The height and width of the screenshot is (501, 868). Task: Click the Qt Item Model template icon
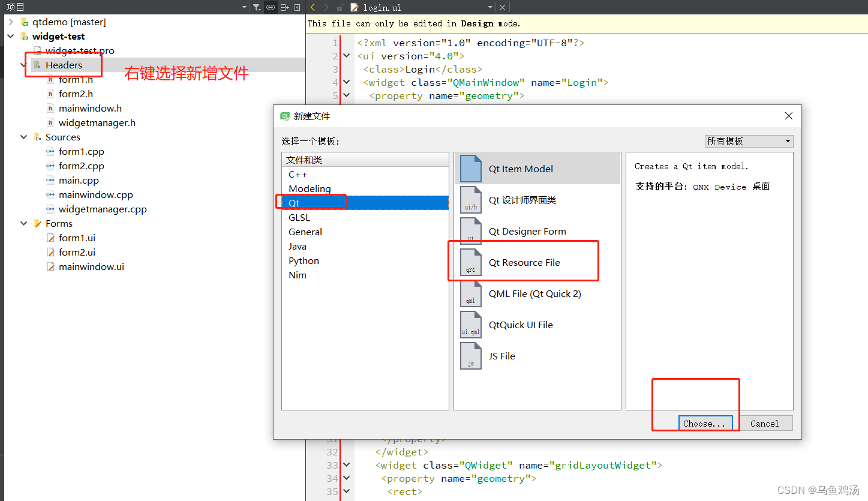click(x=470, y=169)
